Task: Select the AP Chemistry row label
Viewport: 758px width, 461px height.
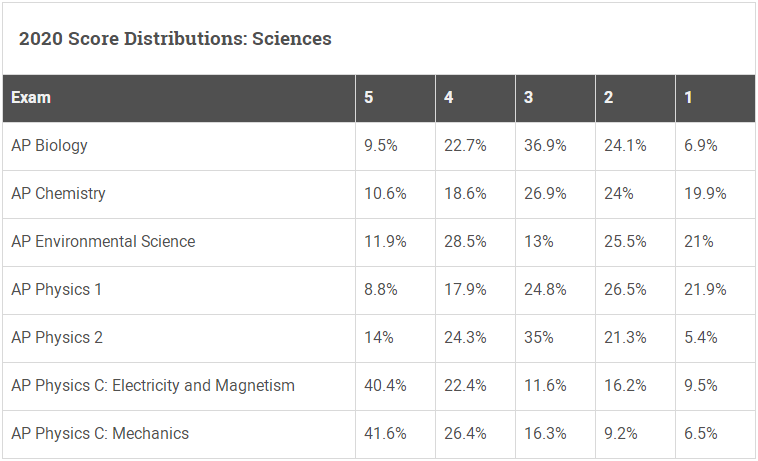Action: [58, 194]
